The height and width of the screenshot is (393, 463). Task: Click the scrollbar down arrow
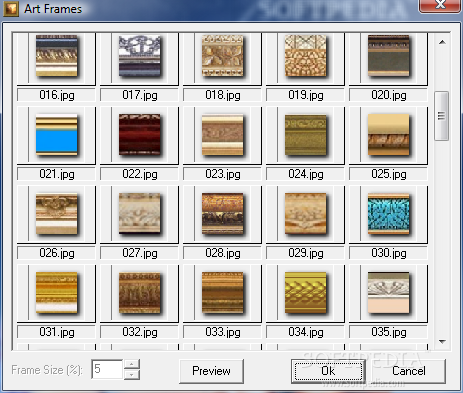pyautogui.click(x=442, y=341)
